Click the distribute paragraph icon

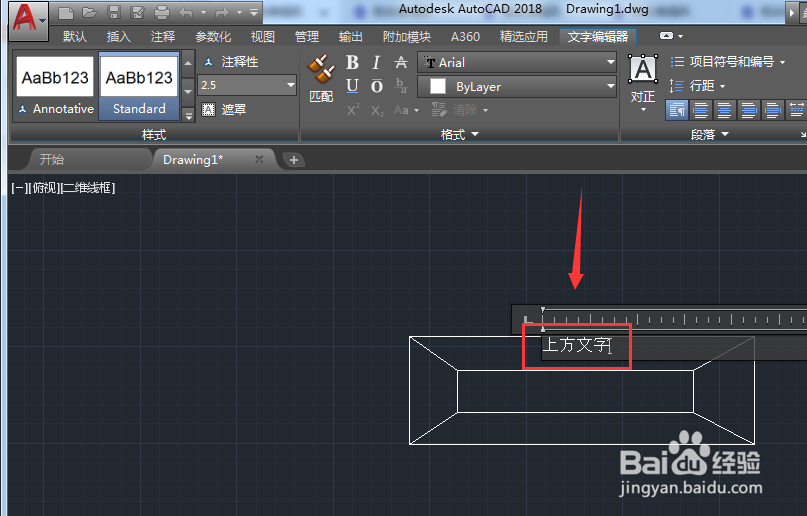point(796,110)
